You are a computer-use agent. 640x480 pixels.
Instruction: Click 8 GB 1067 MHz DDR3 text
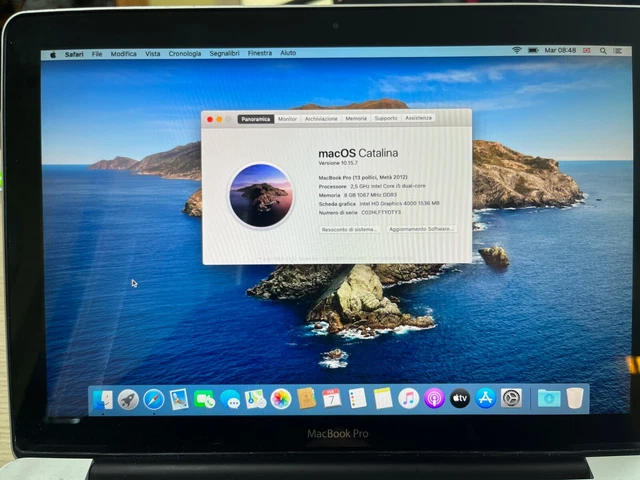[x=370, y=195]
